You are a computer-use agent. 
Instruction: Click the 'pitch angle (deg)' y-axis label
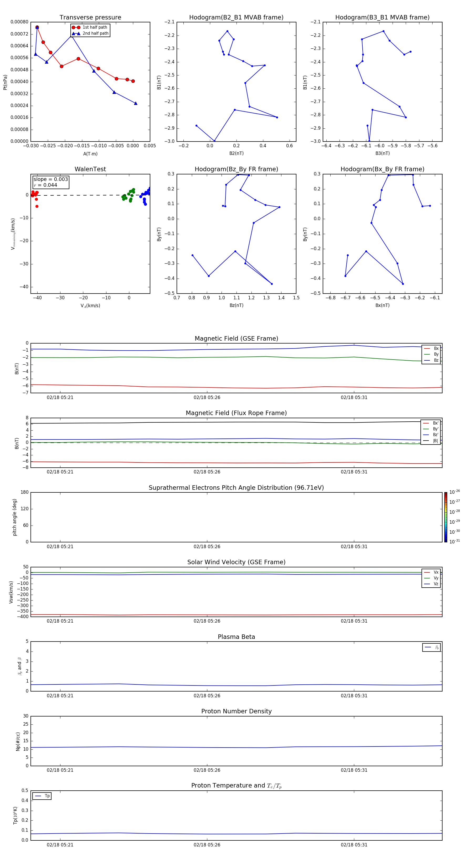[x=14, y=517]
